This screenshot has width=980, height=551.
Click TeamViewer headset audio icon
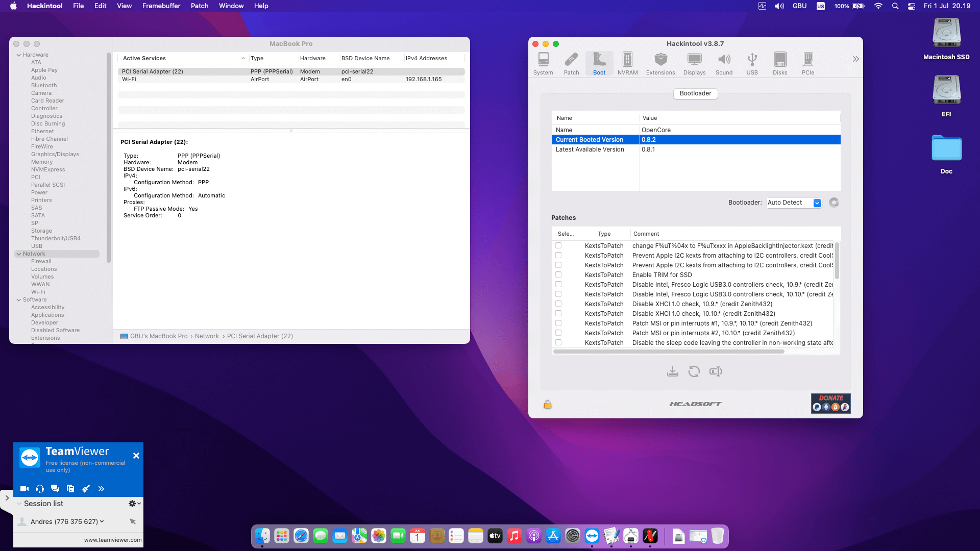[40, 489]
